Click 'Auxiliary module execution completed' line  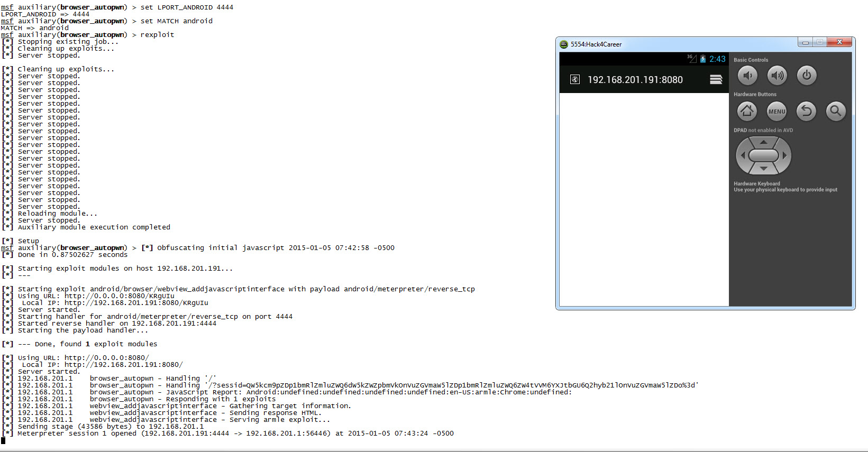pyautogui.click(x=86, y=227)
